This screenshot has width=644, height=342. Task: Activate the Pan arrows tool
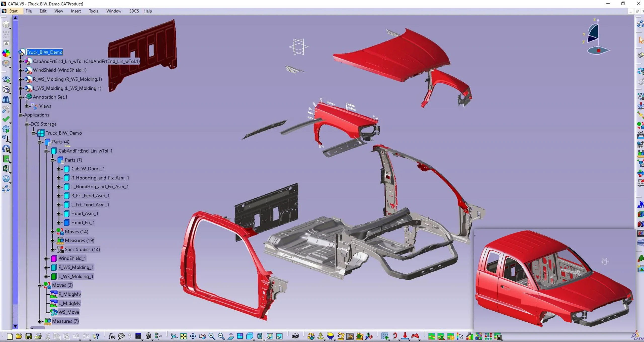coord(193,336)
